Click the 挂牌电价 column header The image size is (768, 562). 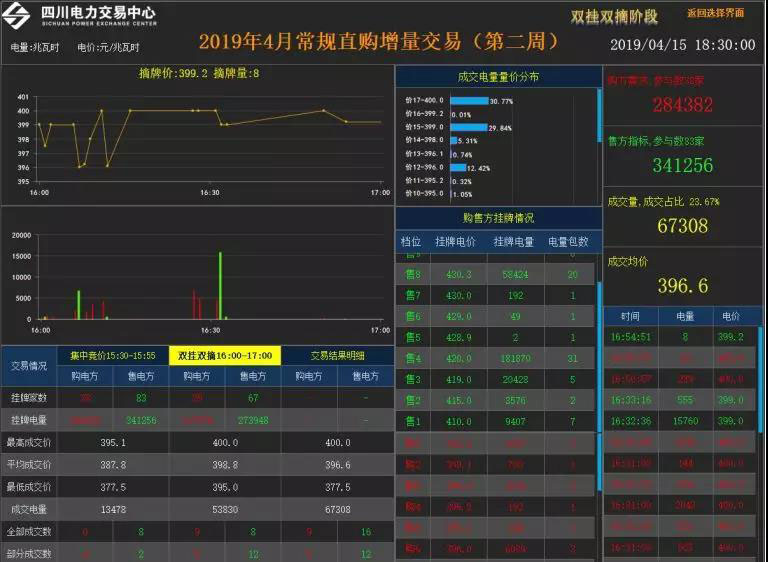point(456,241)
